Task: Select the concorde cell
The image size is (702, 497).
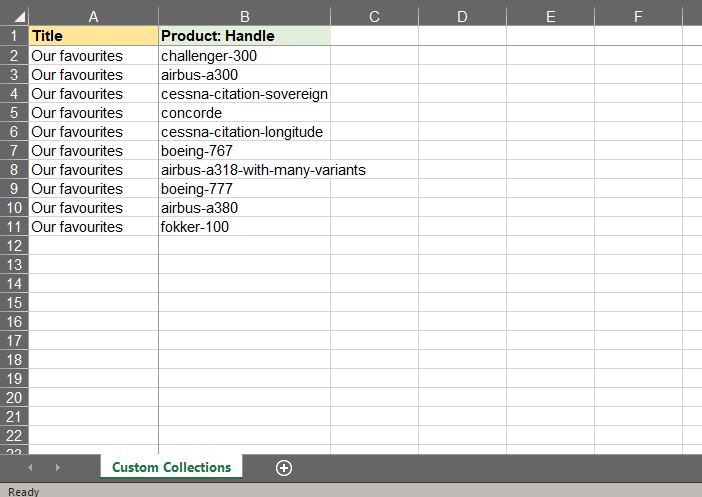Action: click(244, 113)
